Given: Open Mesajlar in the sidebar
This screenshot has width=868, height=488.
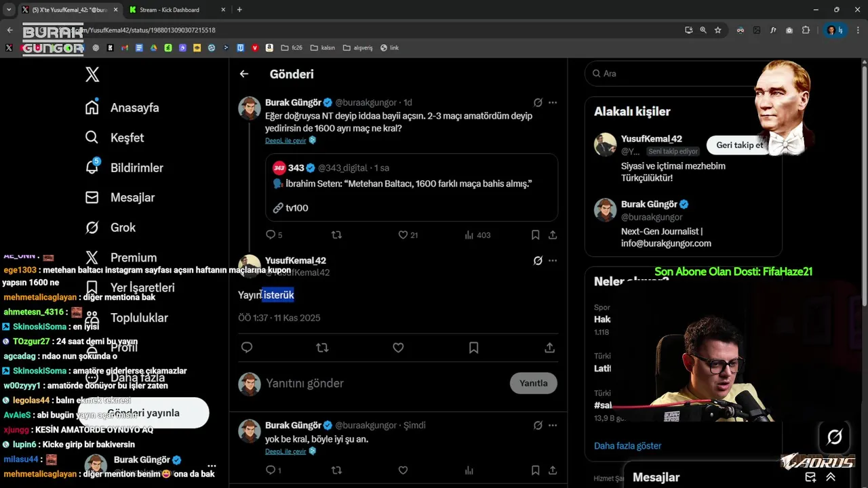Looking at the screenshot, I should point(120,197).
